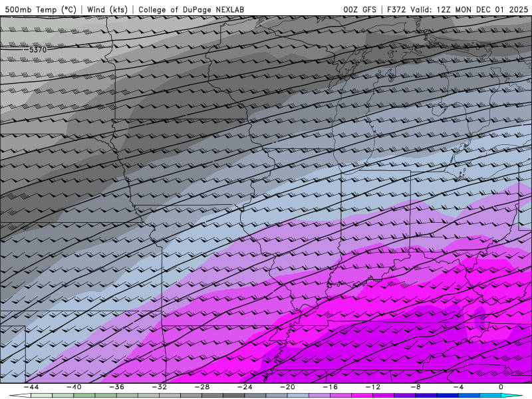Click the Wind (kts) label
Viewport: 532px width, 399px height.
click(x=107, y=9)
